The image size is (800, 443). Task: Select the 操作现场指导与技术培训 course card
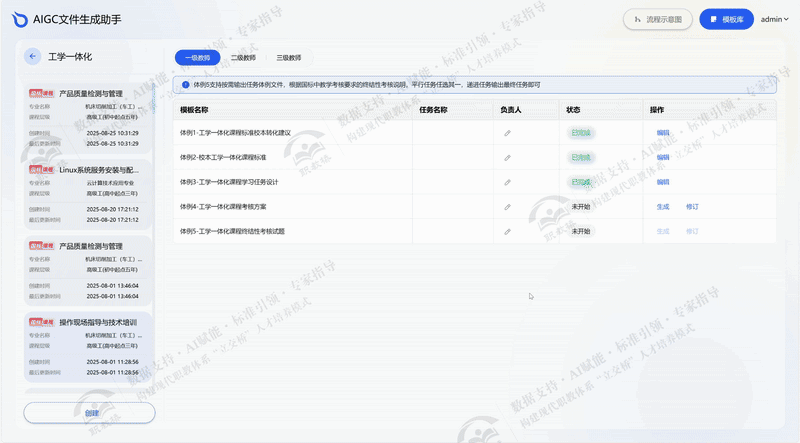[89, 346]
